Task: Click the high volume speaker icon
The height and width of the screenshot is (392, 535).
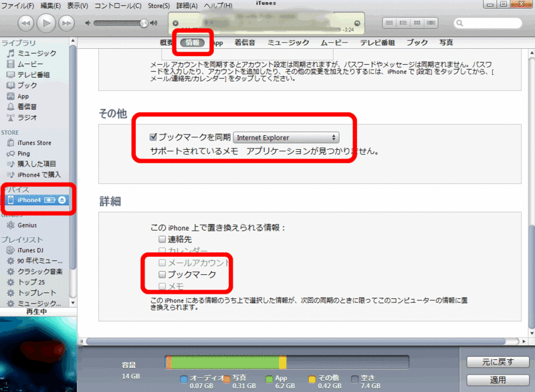Action: click(x=154, y=23)
